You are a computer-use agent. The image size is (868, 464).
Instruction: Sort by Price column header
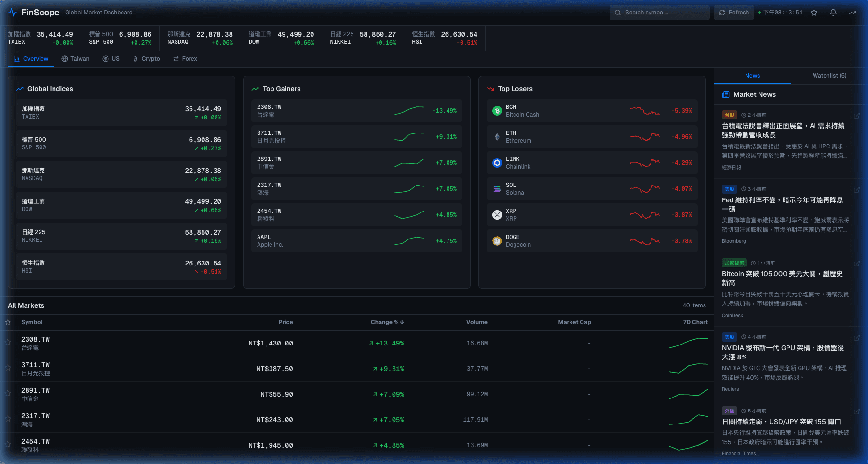[285, 322]
